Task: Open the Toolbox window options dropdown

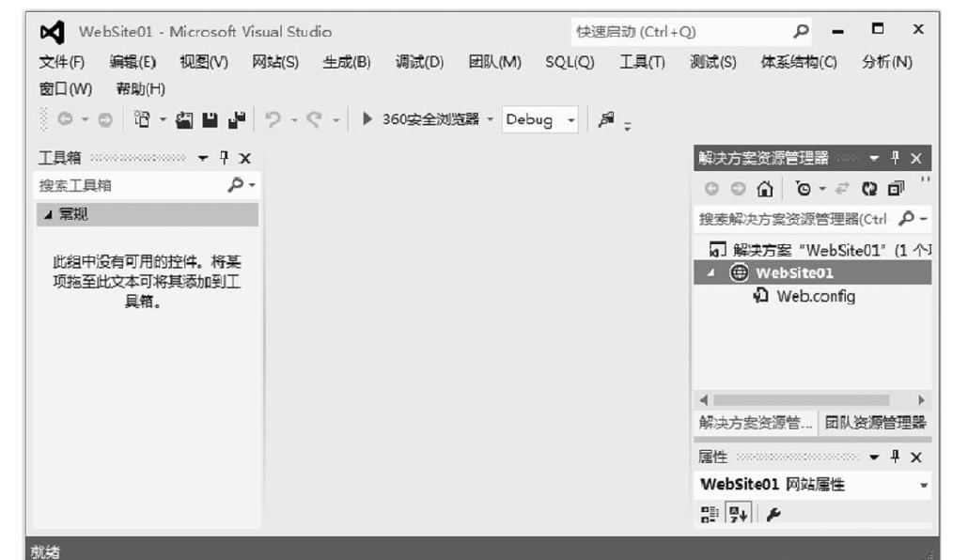Action: point(202,158)
